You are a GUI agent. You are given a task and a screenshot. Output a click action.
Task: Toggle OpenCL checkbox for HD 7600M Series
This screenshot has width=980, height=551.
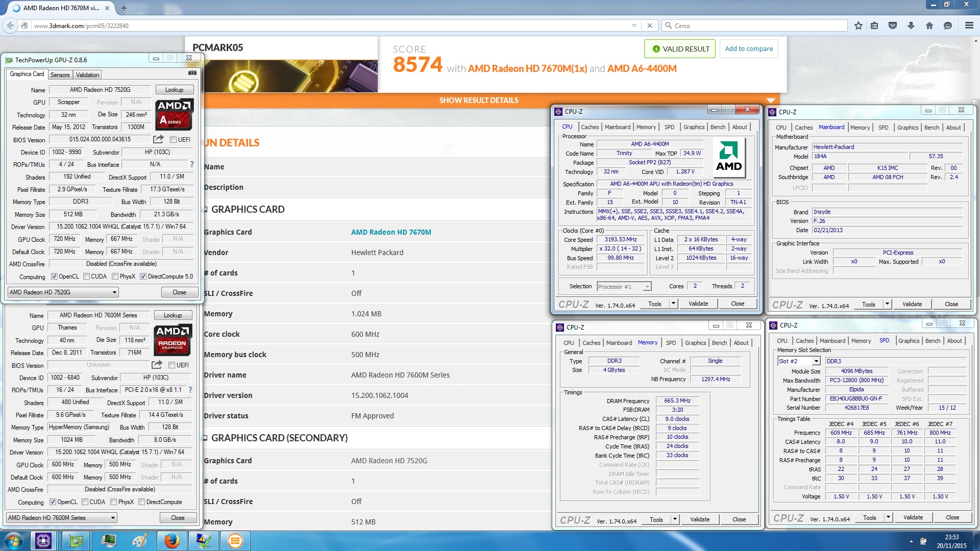pos(53,502)
